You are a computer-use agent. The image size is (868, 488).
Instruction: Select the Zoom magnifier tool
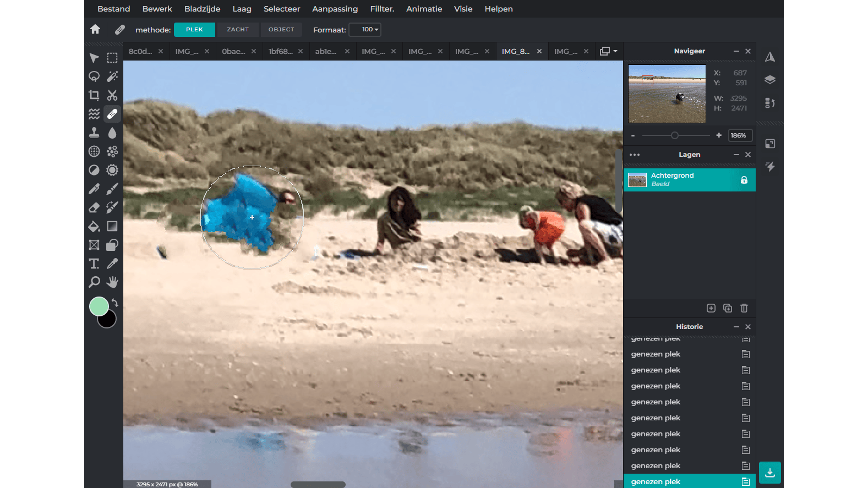94,282
